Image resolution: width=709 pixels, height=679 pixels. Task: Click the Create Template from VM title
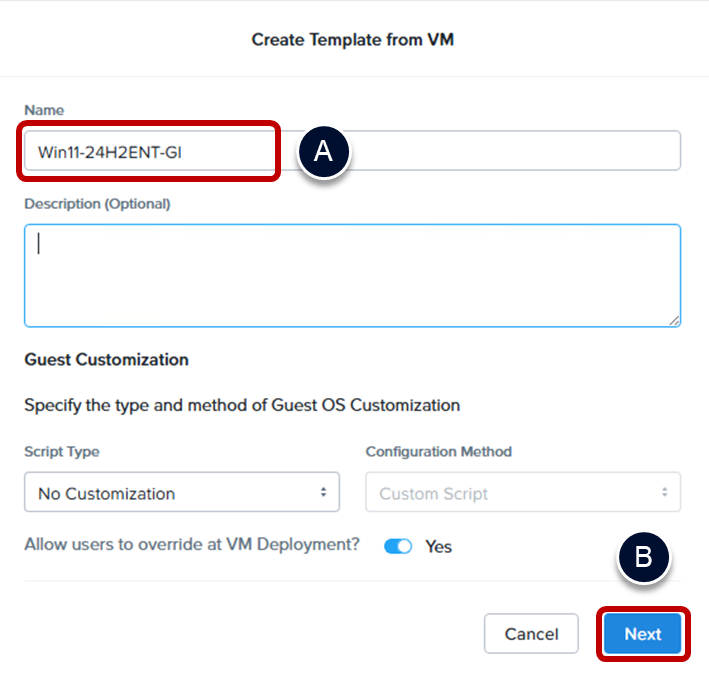(x=354, y=40)
